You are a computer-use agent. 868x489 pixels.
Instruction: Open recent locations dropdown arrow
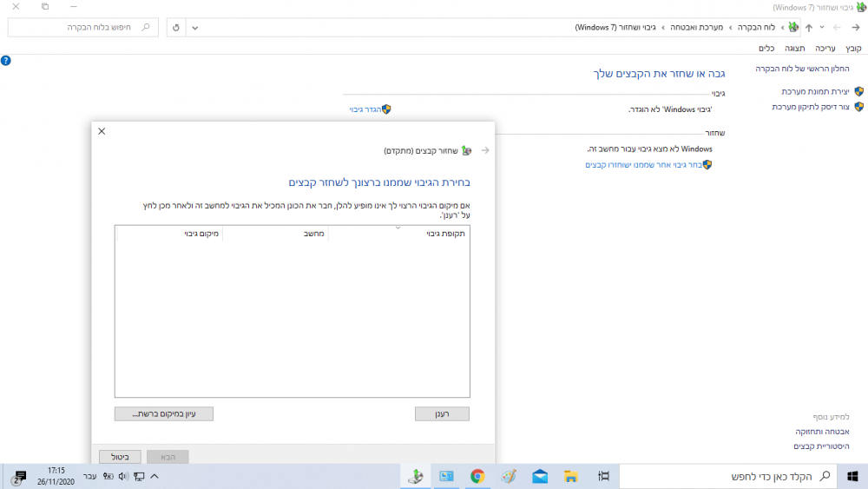(822, 27)
